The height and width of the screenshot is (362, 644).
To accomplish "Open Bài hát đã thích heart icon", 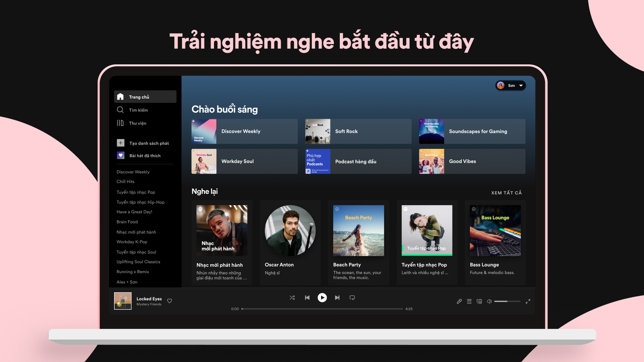I will [120, 156].
